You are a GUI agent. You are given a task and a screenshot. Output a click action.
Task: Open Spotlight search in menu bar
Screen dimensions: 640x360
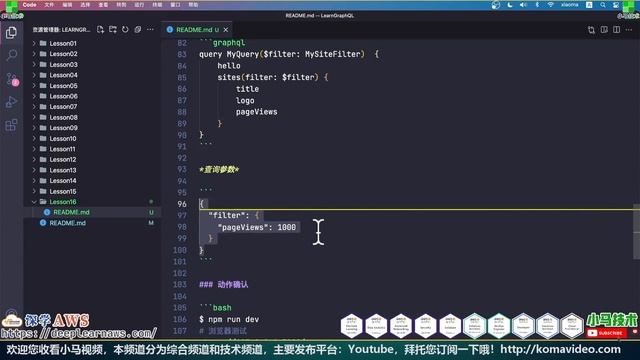click(x=603, y=5)
